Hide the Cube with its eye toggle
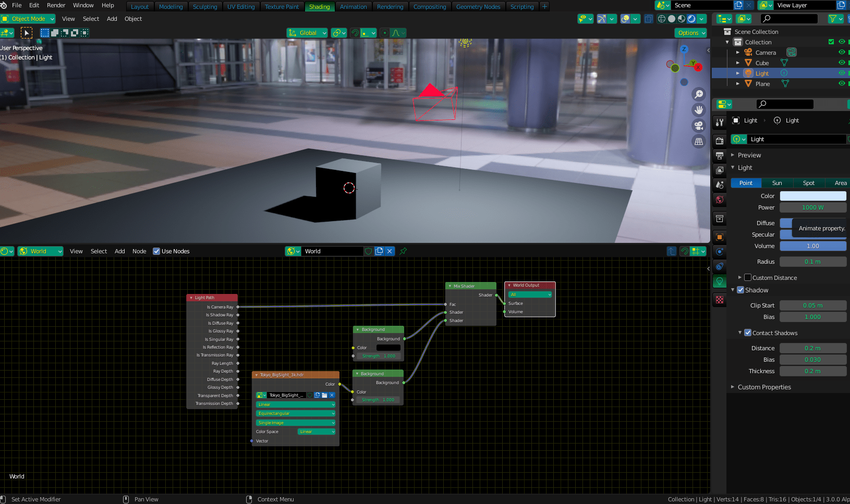The height and width of the screenshot is (504, 850). [x=841, y=63]
